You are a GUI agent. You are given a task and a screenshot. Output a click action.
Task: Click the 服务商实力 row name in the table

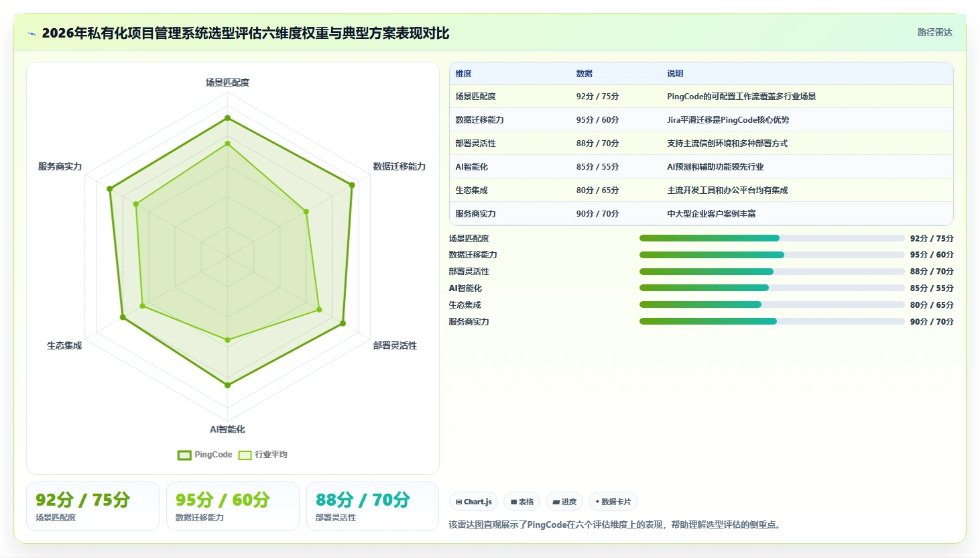(x=475, y=214)
